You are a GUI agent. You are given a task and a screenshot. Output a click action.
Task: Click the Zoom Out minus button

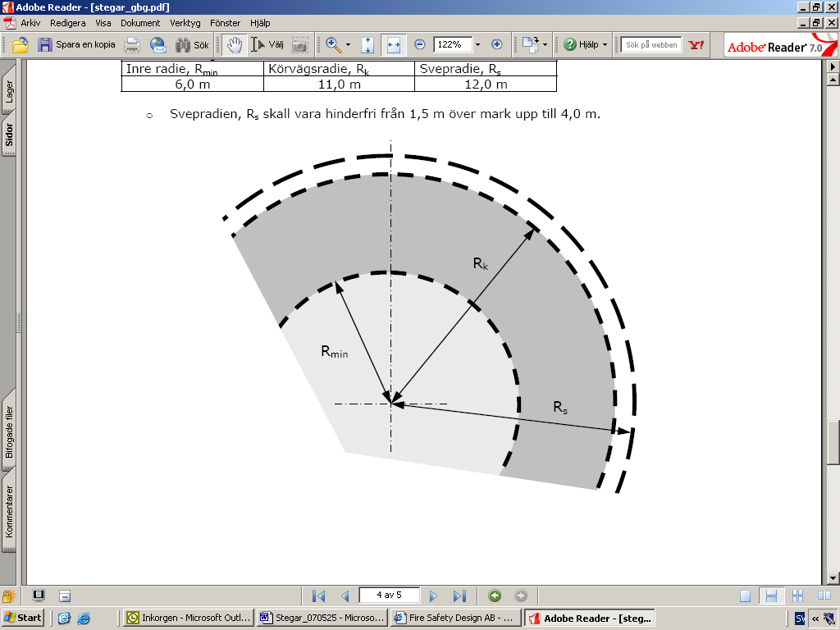[x=420, y=45]
